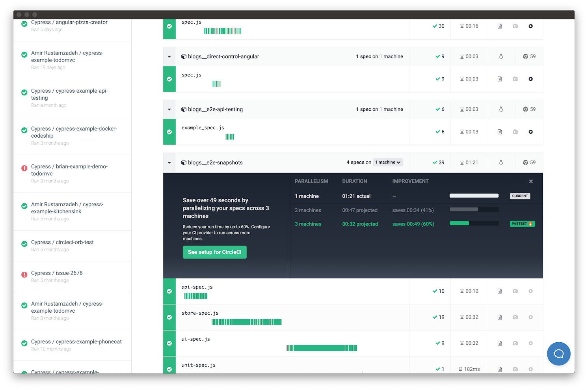Click 'See setup for CircleCI' button

[x=215, y=252]
